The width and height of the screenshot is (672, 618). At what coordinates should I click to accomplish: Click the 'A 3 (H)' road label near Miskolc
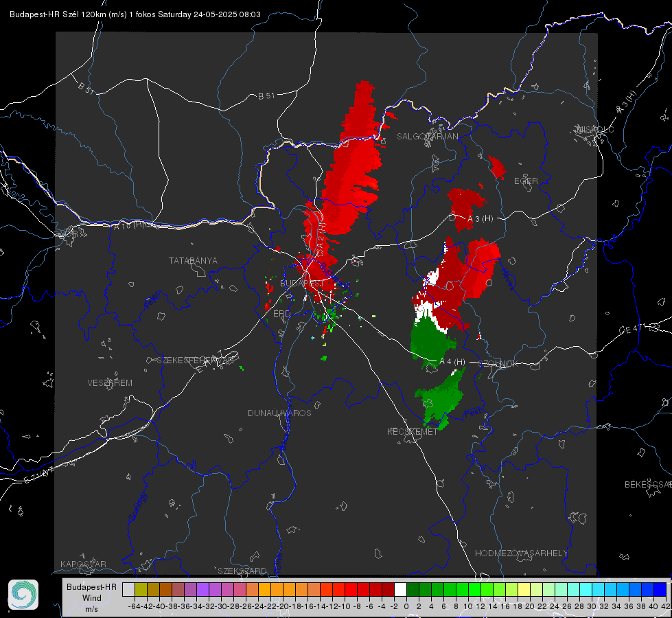627,103
